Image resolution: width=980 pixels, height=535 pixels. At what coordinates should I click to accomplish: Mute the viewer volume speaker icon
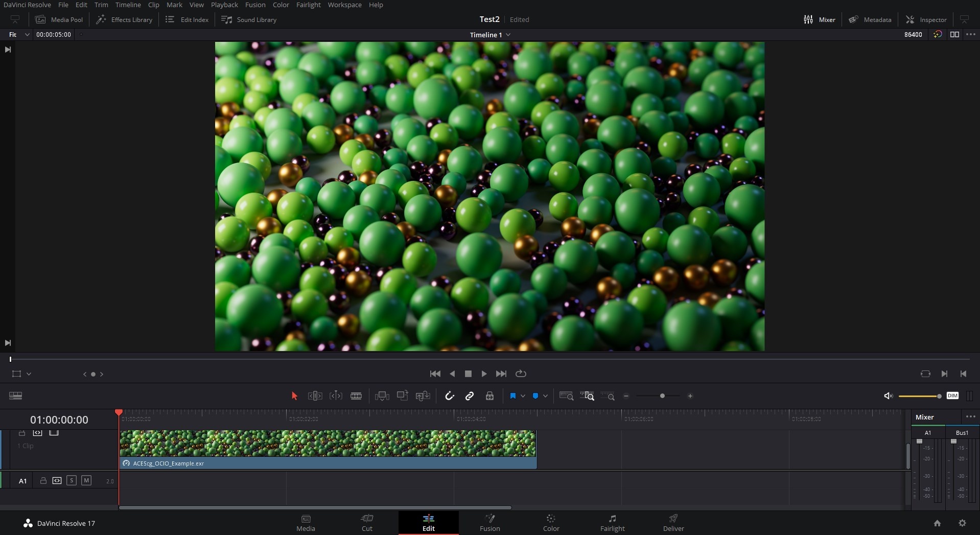point(888,396)
